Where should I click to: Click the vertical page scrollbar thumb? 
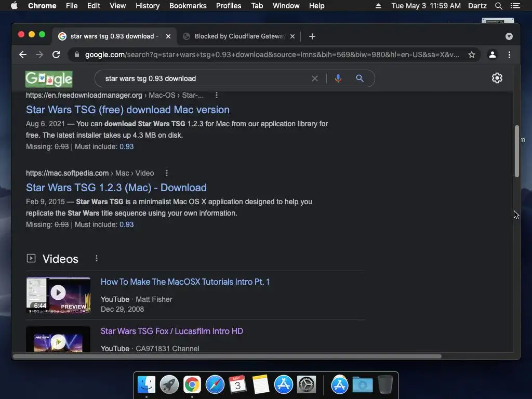[517, 151]
